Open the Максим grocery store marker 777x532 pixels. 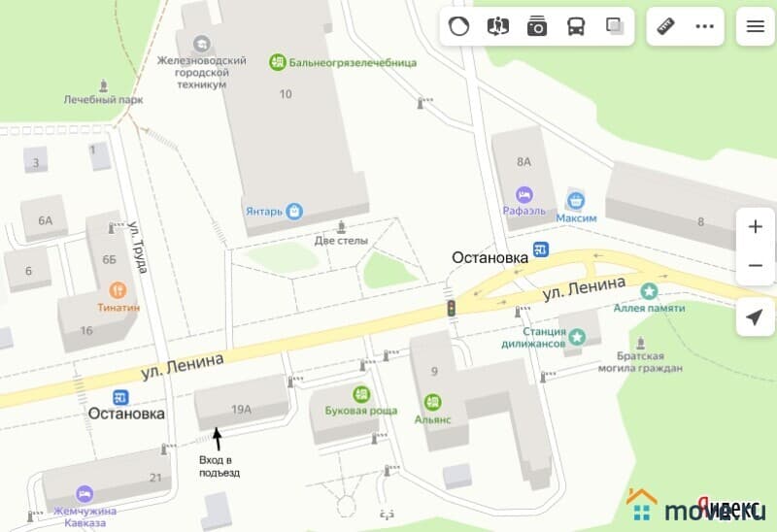(x=575, y=201)
